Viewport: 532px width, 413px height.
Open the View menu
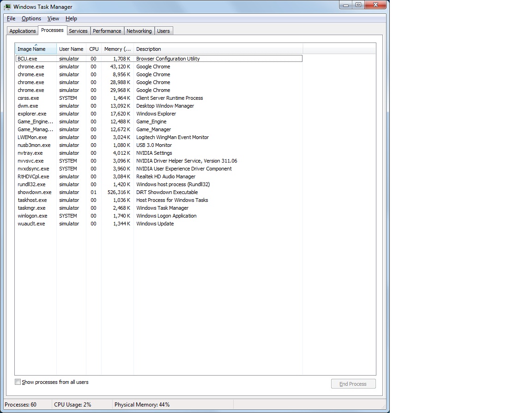[x=53, y=18]
